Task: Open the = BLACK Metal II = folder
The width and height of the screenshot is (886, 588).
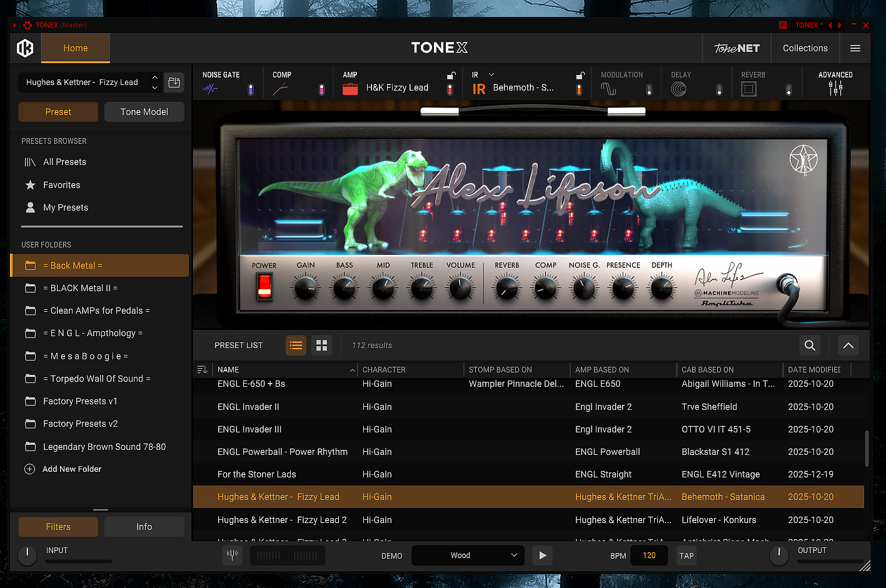Action: pos(100,288)
